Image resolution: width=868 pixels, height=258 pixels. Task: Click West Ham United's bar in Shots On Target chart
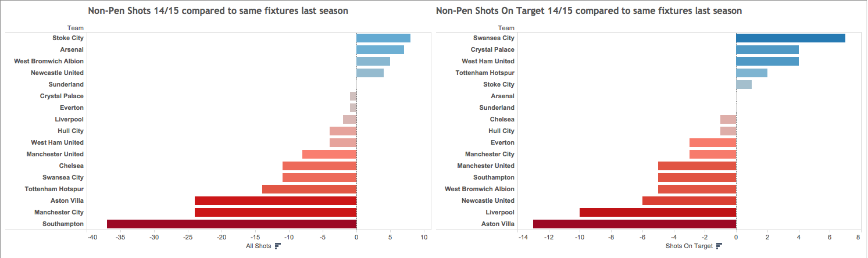click(767, 61)
